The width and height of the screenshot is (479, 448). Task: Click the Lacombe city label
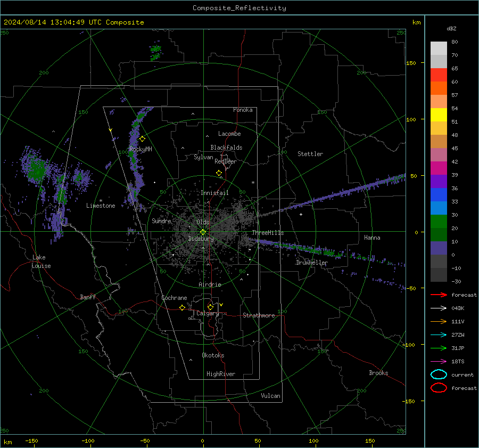pyautogui.click(x=229, y=134)
